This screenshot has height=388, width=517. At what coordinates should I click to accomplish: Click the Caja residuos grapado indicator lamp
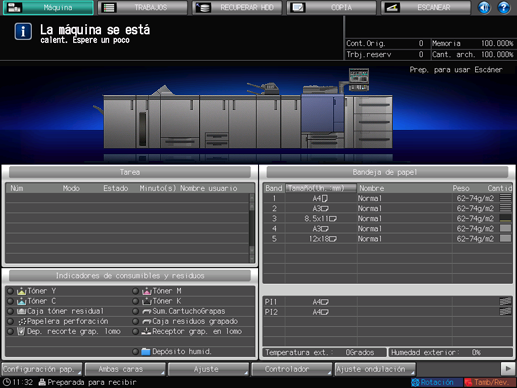click(x=135, y=322)
